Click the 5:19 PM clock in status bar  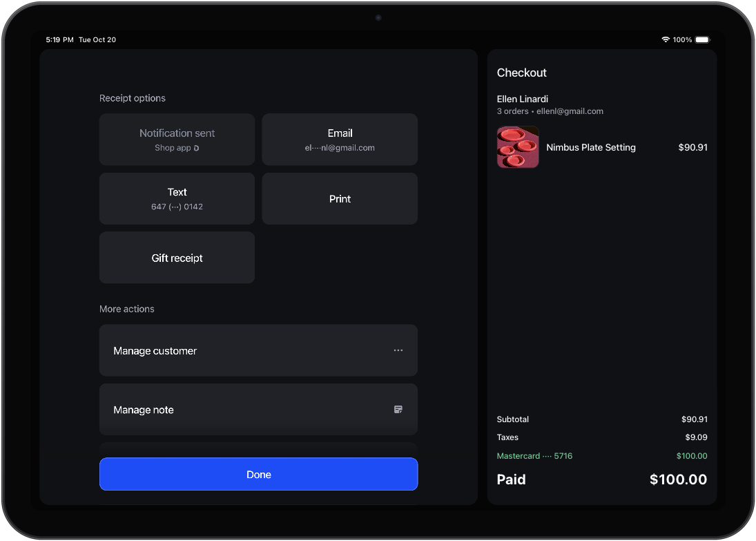pos(60,39)
